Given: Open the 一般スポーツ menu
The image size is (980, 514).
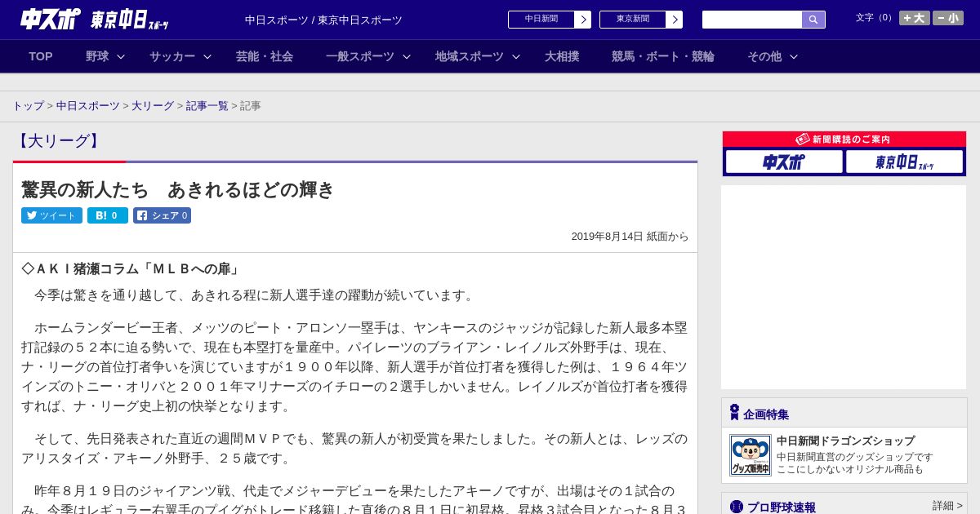Looking at the screenshot, I should (360, 56).
